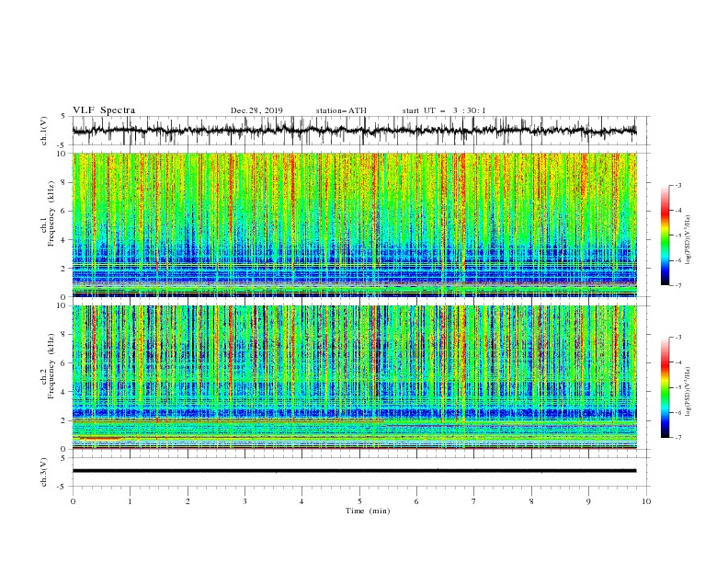Click inside the ch.1 spectrogram panel
This screenshot has height=563, width=728.
pyautogui.click(x=354, y=224)
